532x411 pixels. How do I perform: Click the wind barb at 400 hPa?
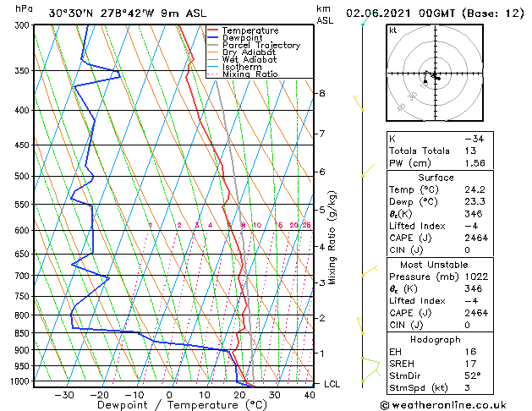359,103
